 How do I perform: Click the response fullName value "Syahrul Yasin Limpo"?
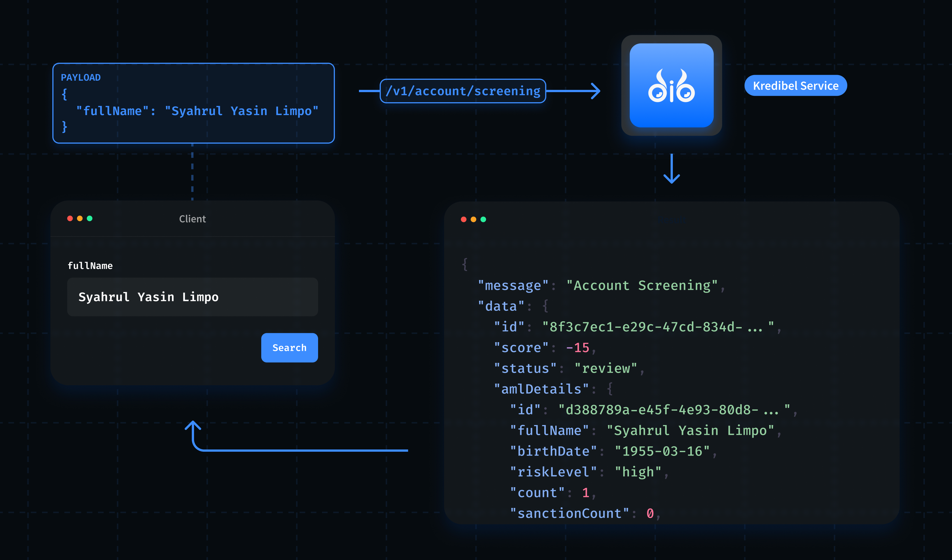tap(690, 430)
